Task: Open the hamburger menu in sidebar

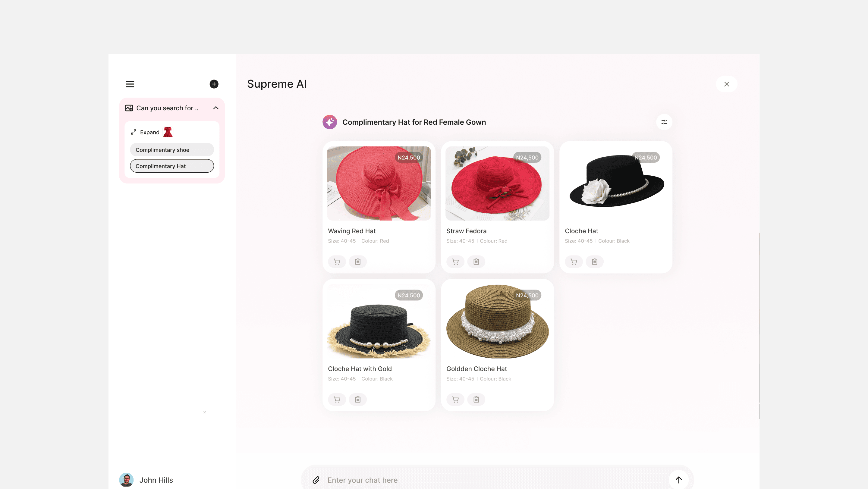Action: pos(130,84)
